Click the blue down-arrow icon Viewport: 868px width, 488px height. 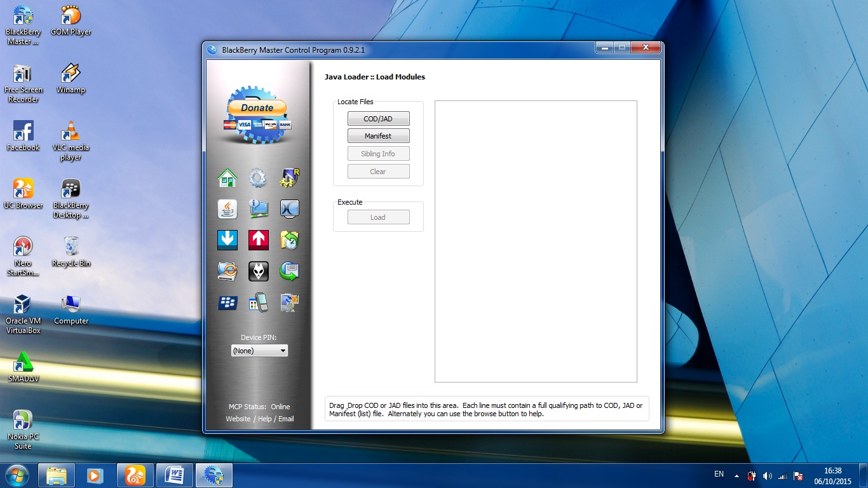point(227,240)
